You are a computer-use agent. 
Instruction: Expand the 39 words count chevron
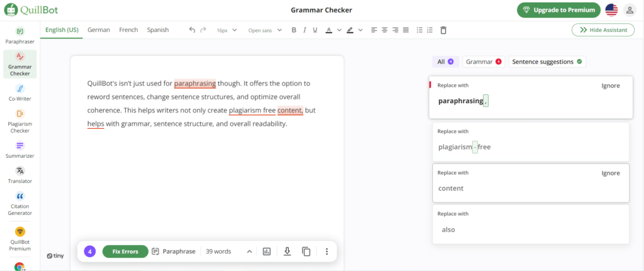(x=249, y=252)
